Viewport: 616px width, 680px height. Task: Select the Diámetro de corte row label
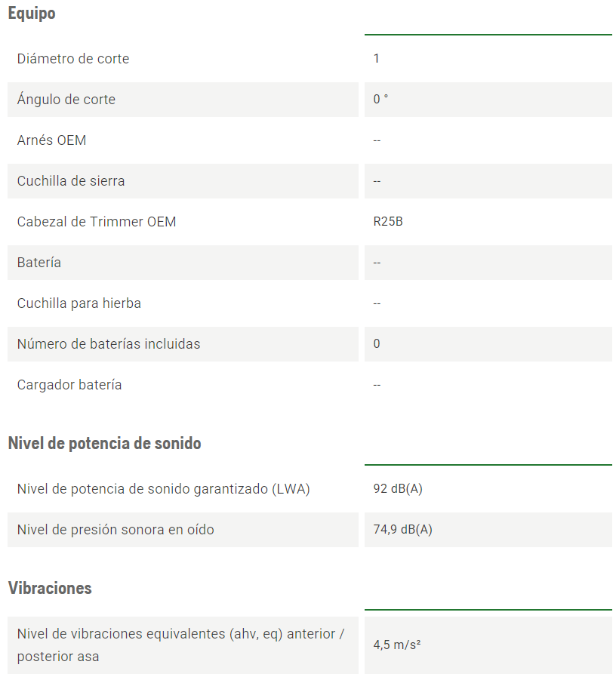[73, 59]
